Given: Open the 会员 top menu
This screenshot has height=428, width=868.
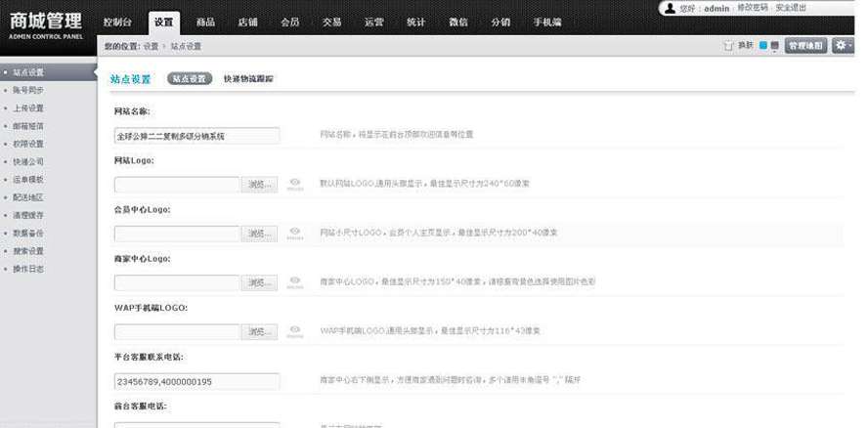Looking at the screenshot, I should [x=290, y=22].
